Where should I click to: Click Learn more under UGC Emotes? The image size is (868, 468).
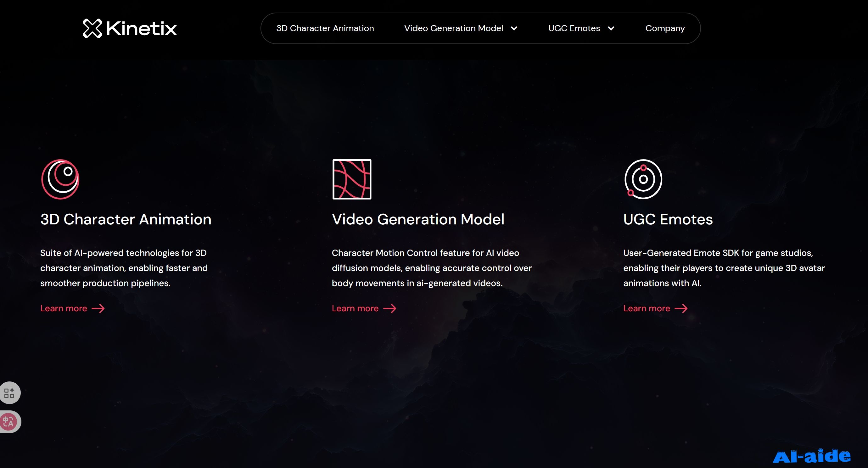(x=647, y=308)
